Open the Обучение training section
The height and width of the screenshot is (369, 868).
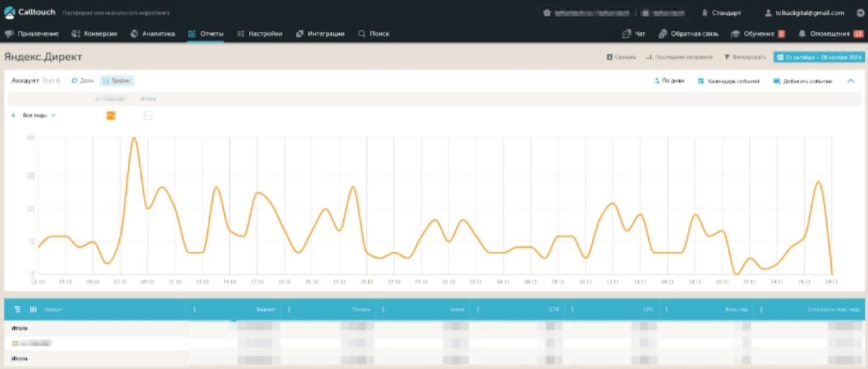coord(758,33)
